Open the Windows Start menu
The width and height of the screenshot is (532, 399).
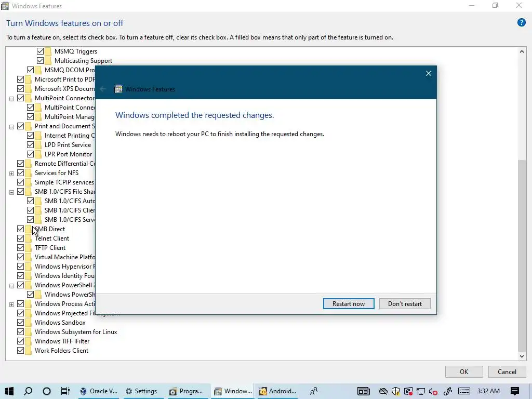[9, 391]
